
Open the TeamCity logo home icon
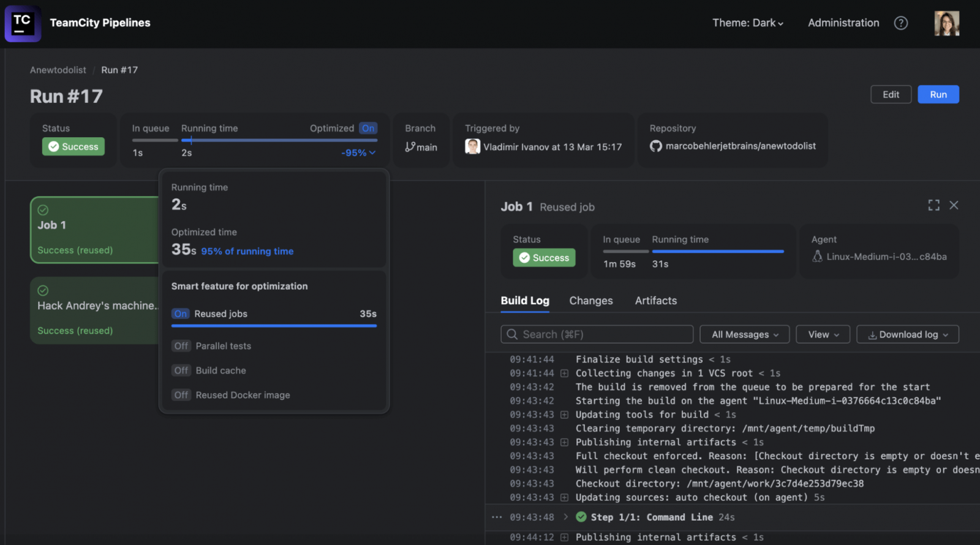[x=23, y=23]
